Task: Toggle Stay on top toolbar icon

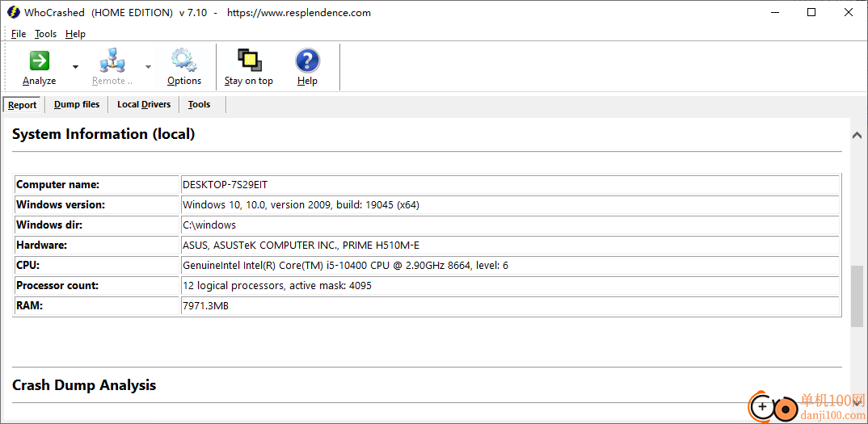Action: tap(249, 61)
